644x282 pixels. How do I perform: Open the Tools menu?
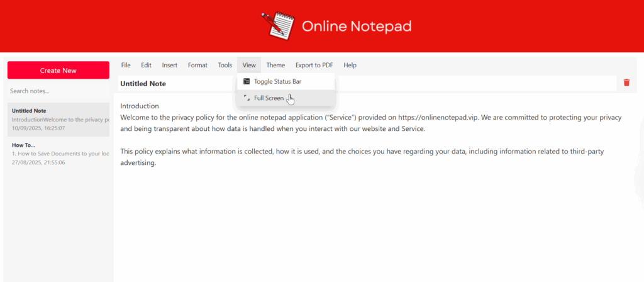225,65
